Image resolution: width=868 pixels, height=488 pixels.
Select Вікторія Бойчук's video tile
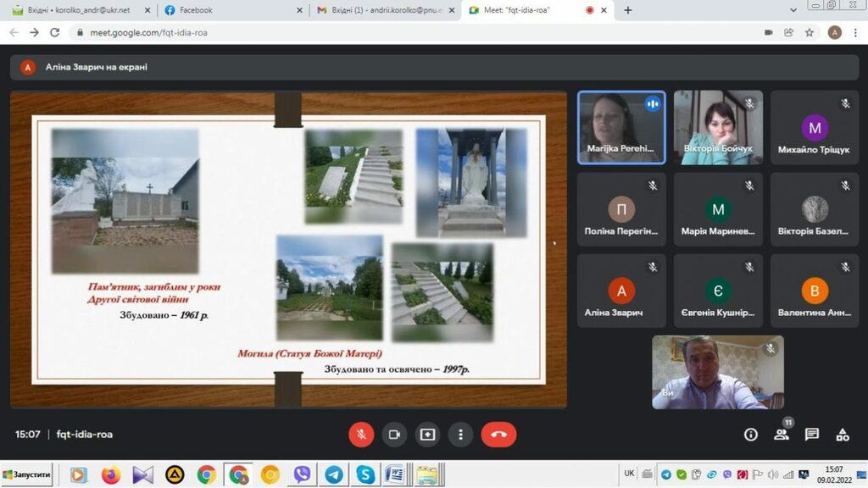coord(718,127)
